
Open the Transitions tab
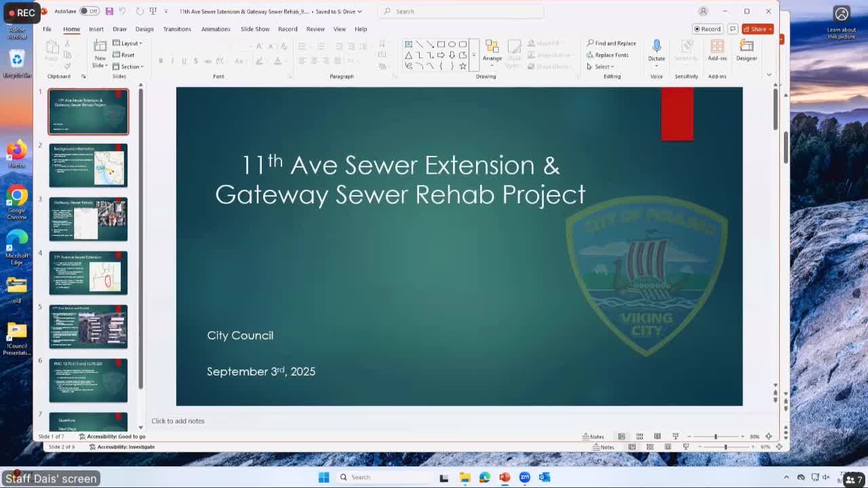(177, 29)
